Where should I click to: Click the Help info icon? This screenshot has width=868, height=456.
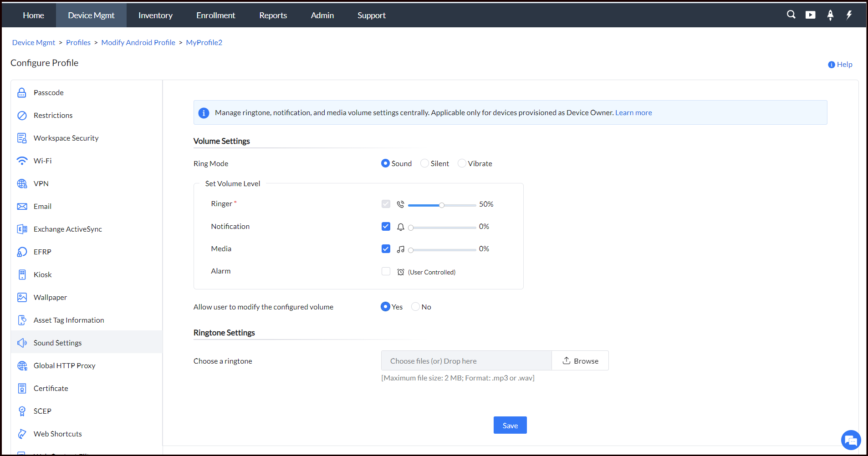tap(831, 65)
